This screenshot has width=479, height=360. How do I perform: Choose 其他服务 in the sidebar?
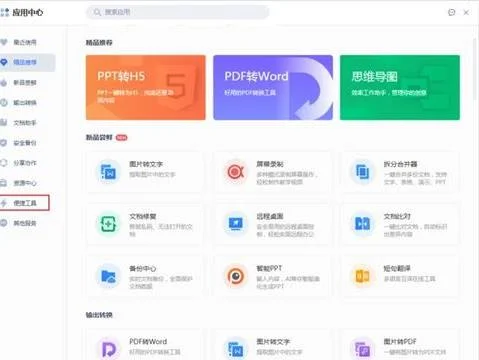[x=25, y=223]
